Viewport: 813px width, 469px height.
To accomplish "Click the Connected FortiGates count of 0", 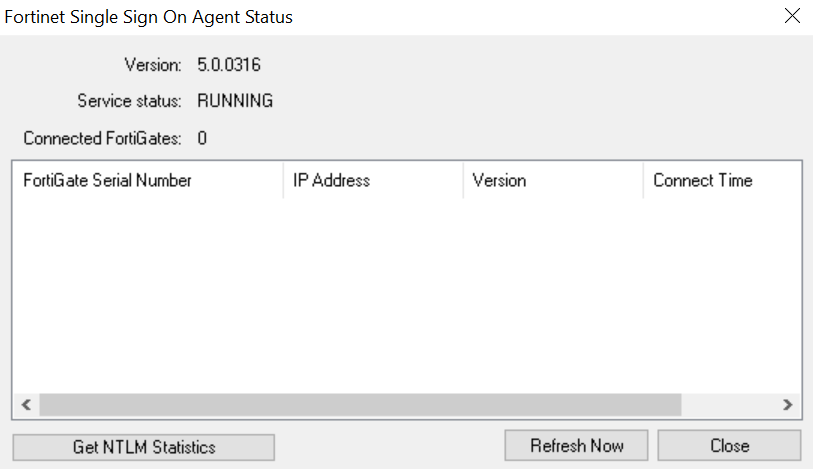I will 202,138.
